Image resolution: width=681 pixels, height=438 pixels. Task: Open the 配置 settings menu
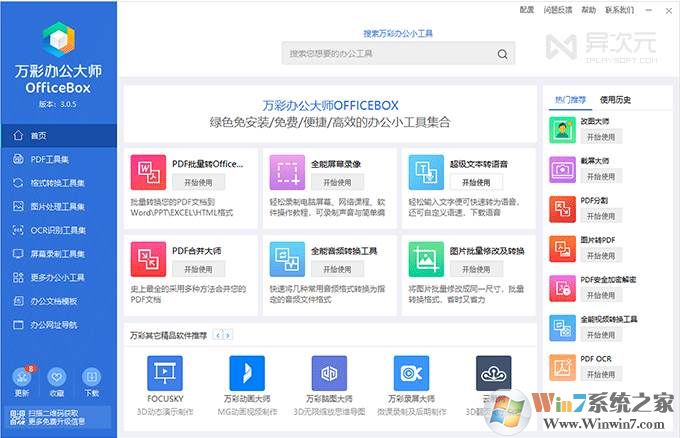[x=527, y=10]
